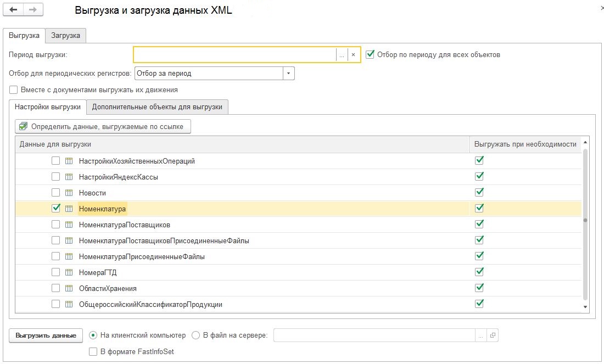The image size is (604, 364).
Task: Click the scrollbar down arrow
Action: click(x=585, y=307)
